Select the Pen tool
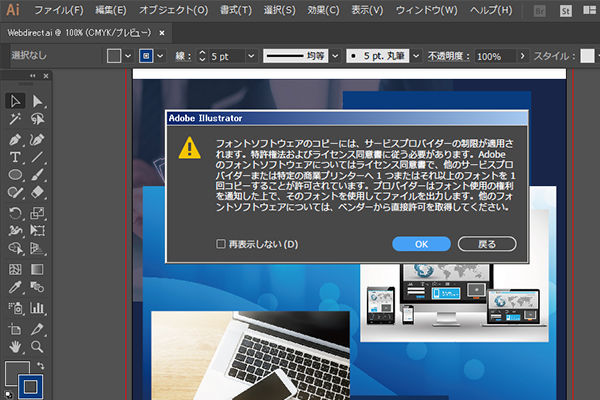Screen dimensions: 600x400 tap(15, 140)
